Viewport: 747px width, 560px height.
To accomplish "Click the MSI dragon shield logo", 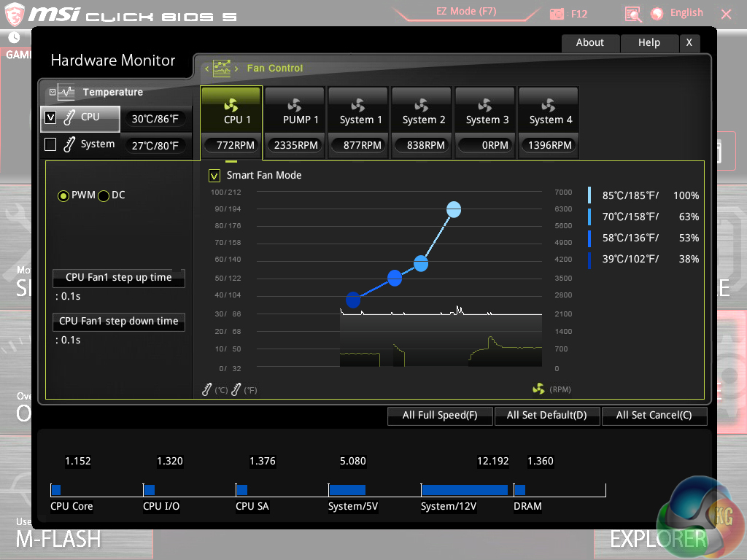I will click(15, 14).
